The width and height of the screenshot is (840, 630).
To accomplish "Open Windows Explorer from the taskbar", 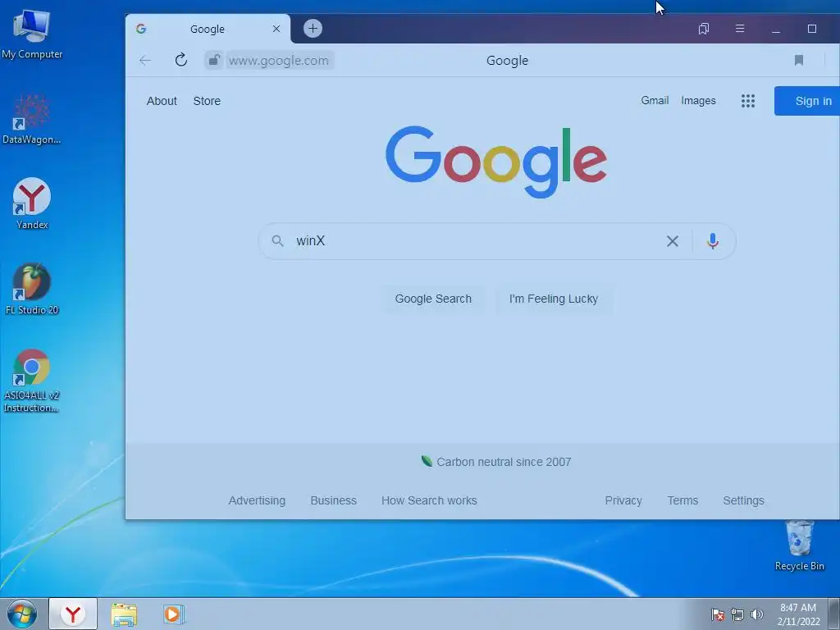I will pyautogui.click(x=124, y=614).
